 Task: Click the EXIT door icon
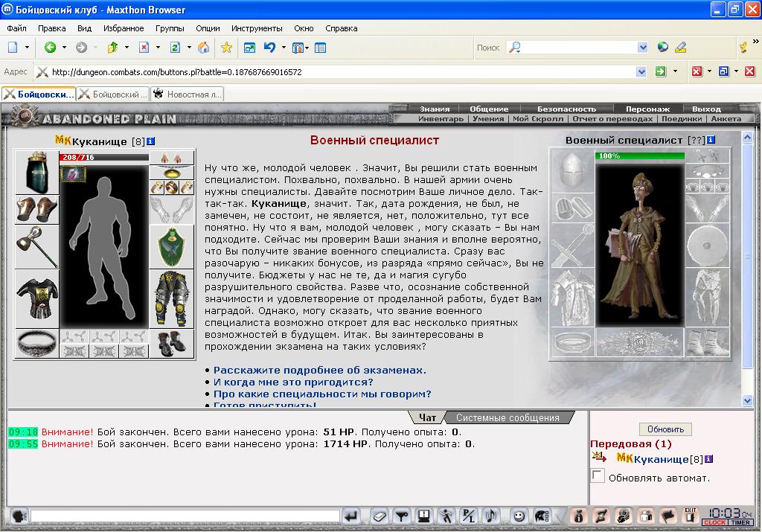[691, 515]
